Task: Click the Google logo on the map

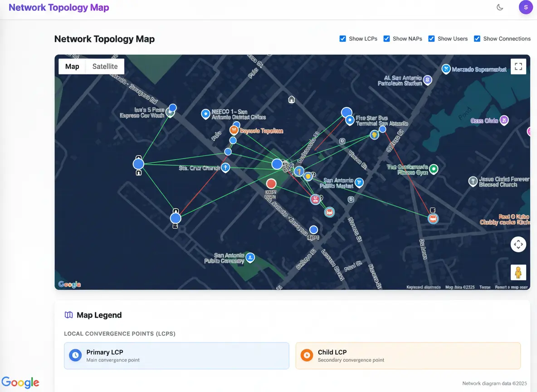Action: (69, 284)
